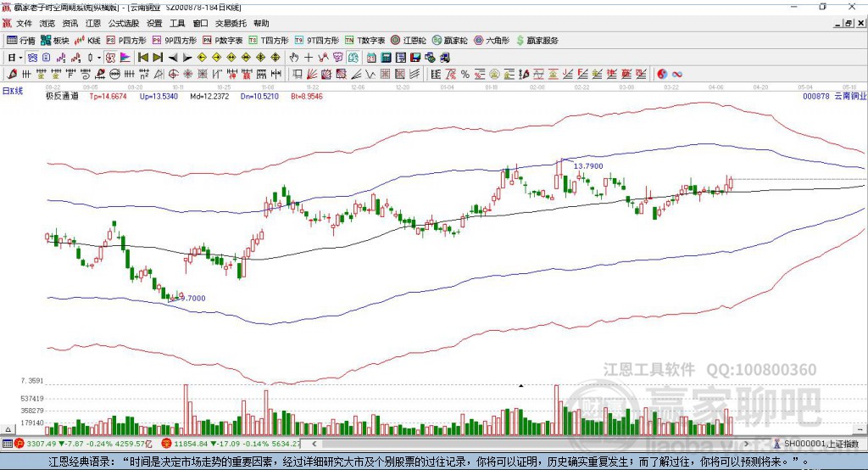Click the gold 金 circle icon
This screenshot has height=470, width=868.
point(494,74)
